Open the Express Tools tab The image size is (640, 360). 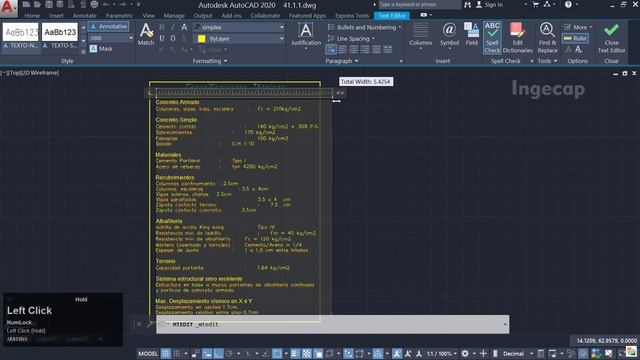coord(352,16)
